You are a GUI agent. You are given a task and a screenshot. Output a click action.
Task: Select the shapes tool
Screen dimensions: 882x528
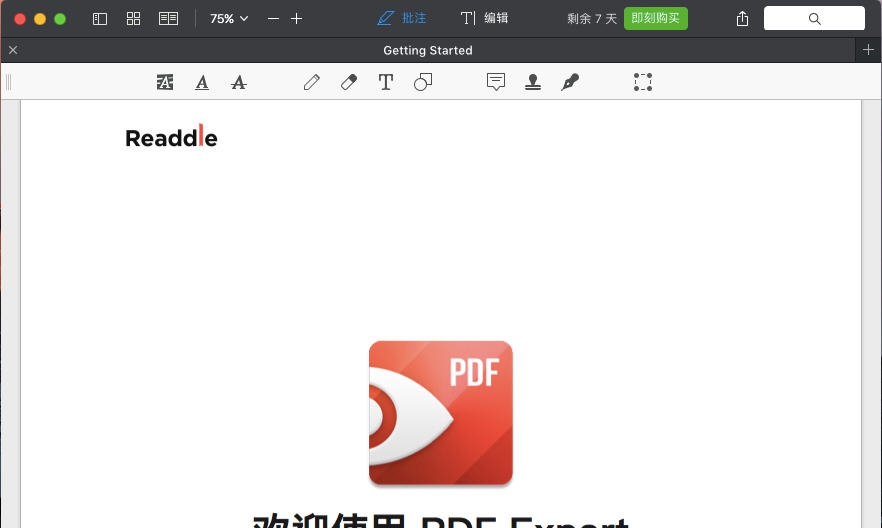click(x=423, y=82)
